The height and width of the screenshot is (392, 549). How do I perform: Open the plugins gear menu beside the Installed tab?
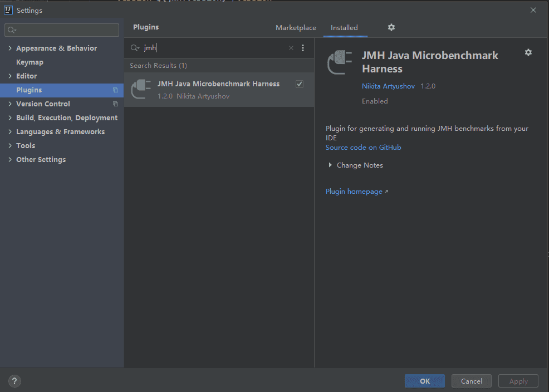391,27
